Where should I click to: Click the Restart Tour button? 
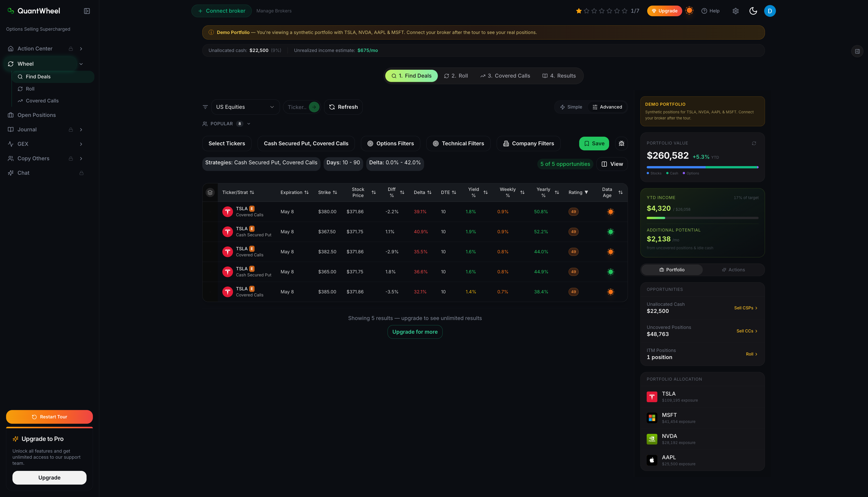click(x=49, y=417)
